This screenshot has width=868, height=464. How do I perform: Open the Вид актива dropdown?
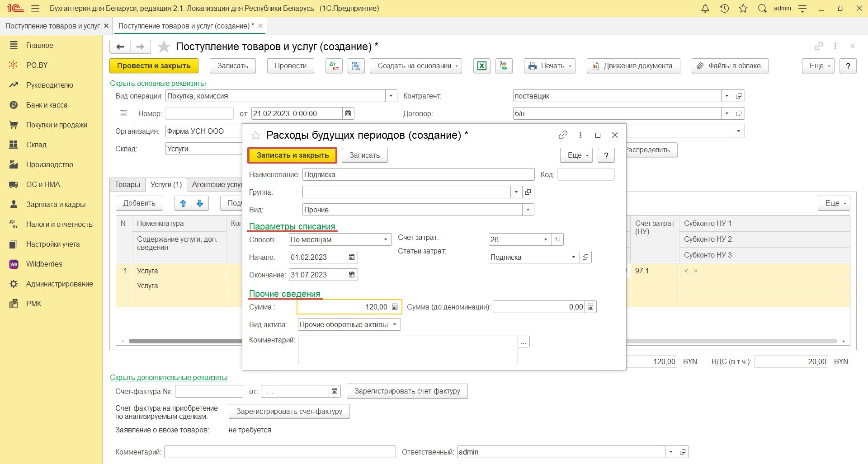coord(395,324)
